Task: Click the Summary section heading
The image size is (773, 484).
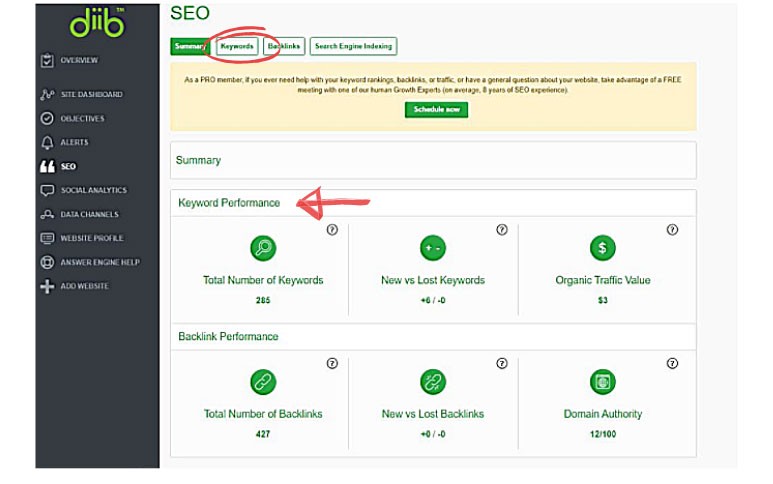Action: [198, 161]
